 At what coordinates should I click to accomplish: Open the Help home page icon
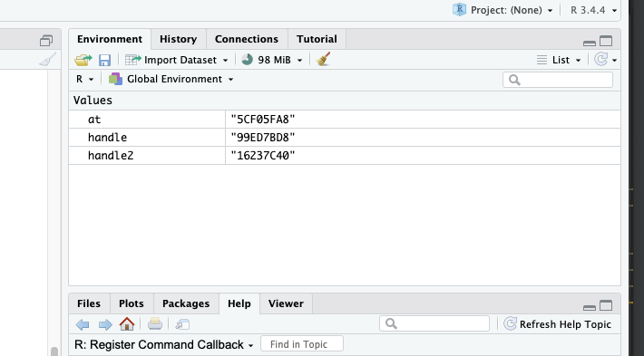pyautogui.click(x=127, y=324)
